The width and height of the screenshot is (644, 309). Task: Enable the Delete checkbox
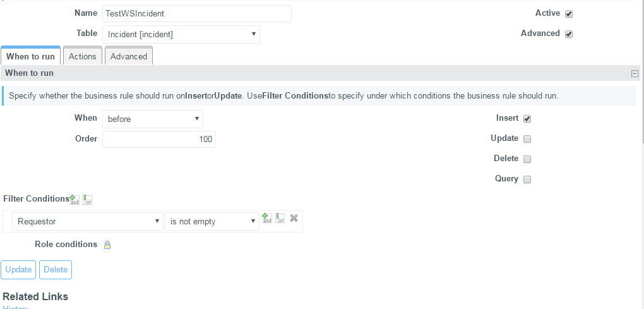coord(527,159)
